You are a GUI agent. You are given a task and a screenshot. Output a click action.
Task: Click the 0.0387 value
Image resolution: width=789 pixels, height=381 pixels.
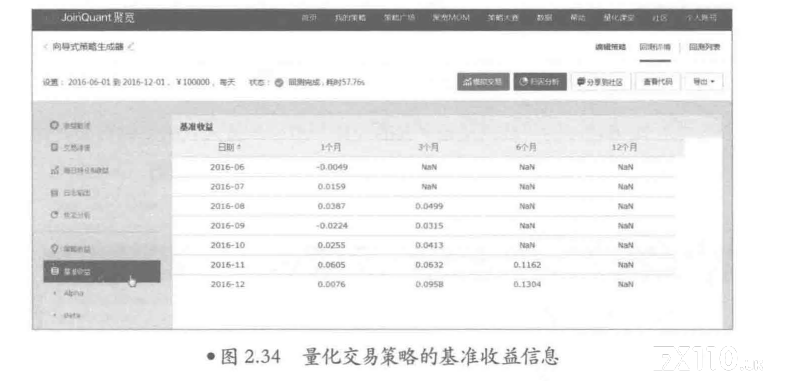332,206
